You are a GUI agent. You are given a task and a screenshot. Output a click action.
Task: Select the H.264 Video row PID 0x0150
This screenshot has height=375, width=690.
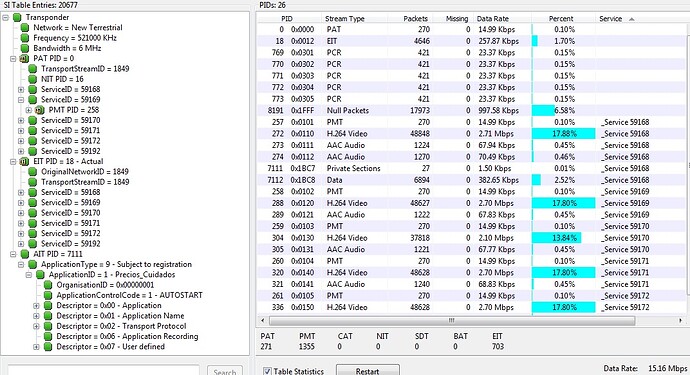pyautogui.click(x=471, y=307)
